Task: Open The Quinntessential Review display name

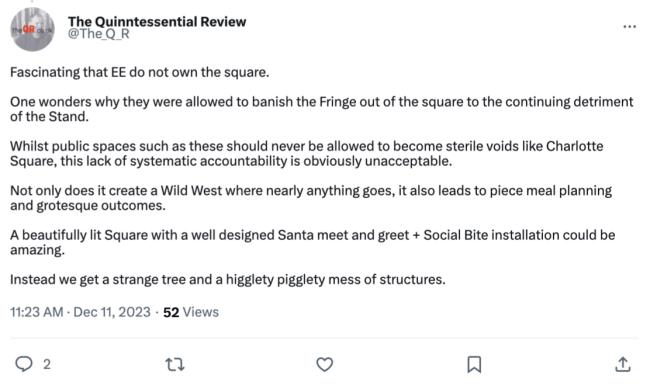Action: point(157,21)
